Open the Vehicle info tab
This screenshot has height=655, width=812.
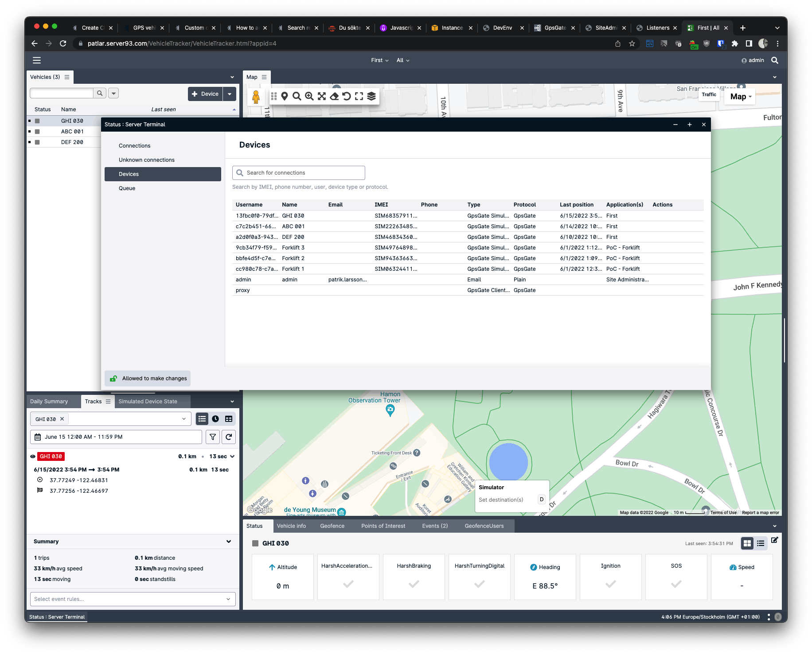(291, 526)
